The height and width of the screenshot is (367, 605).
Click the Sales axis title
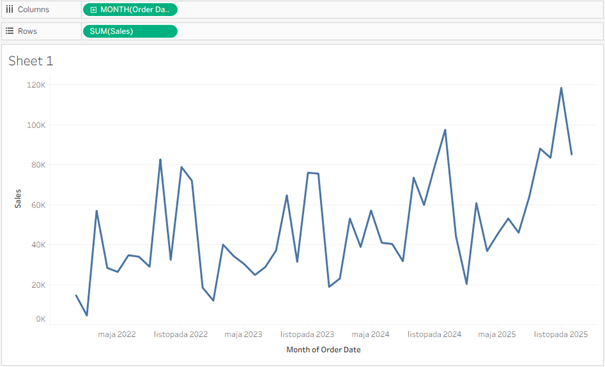point(18,199)
